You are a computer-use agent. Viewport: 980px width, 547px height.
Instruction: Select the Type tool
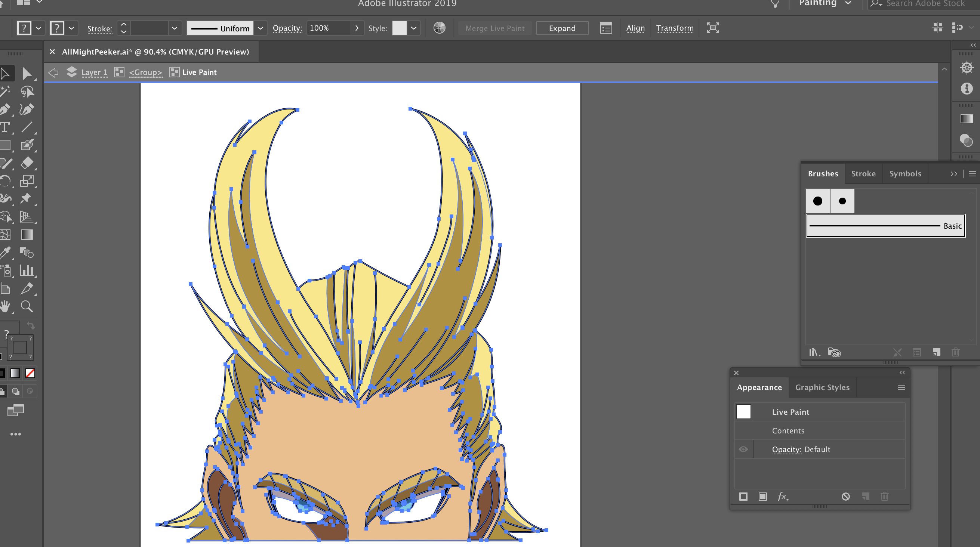[5, 127]
